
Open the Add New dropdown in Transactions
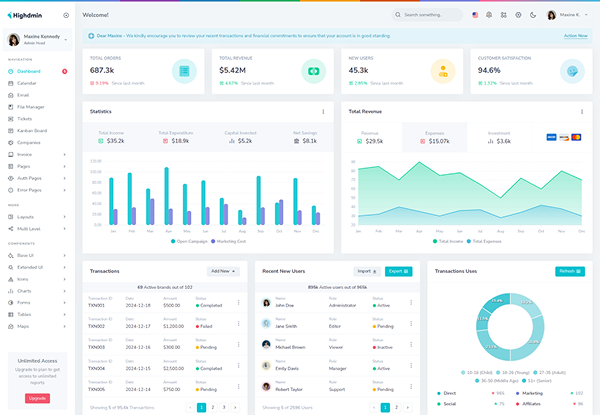[x=223, y=271]
